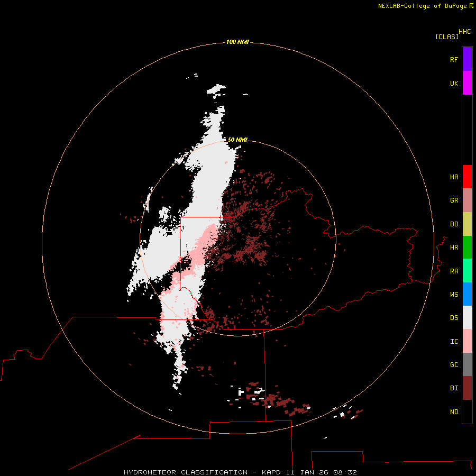
Task: Click the ND legend label
Action: 454,412
